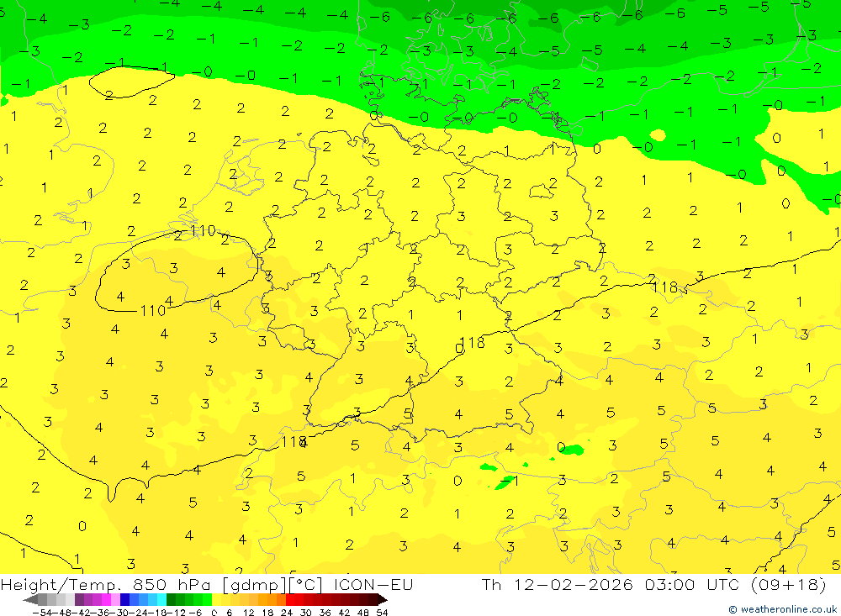This screenshot has height=616, width=841.
Task: Click the 54 label on the color scale
Action: [x=382, y=613]
